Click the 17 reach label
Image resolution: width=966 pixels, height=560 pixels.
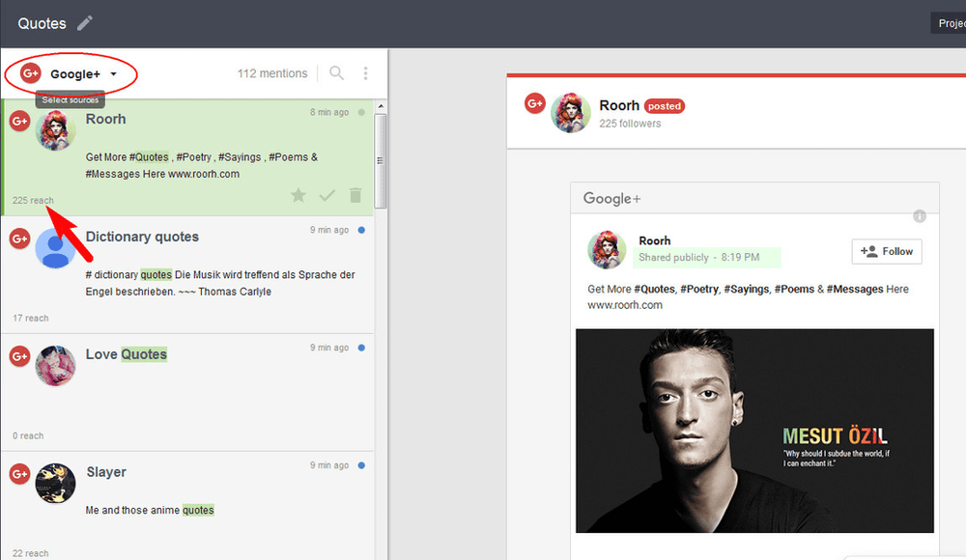31,318
